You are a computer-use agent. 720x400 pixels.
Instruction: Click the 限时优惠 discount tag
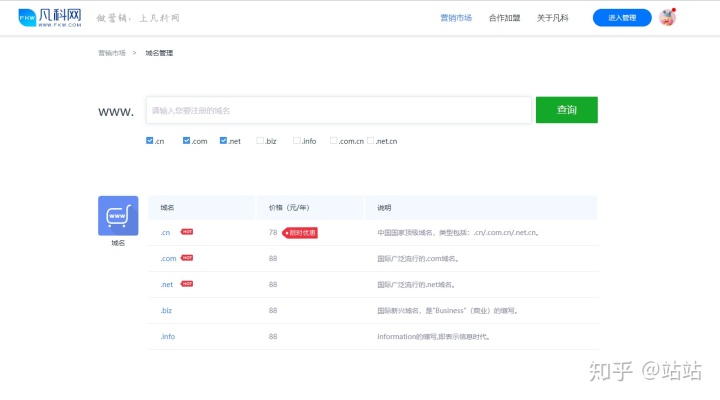(300, 232)
